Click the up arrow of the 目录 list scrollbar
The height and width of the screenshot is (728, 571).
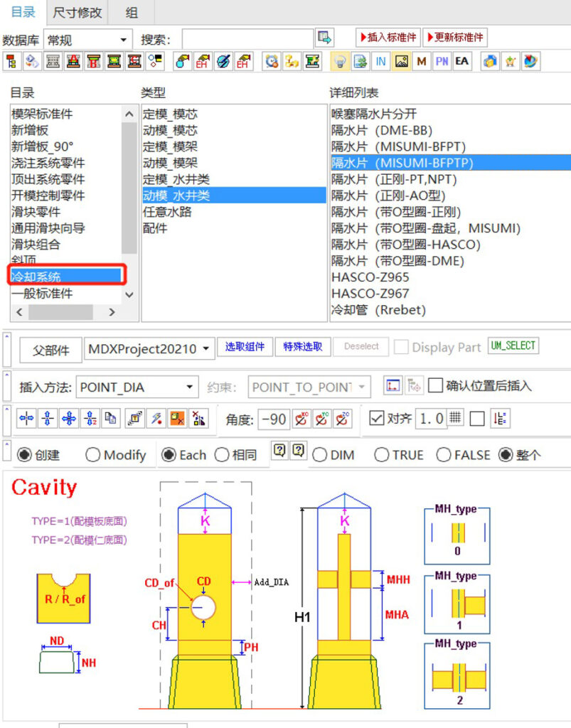(129, 114)
